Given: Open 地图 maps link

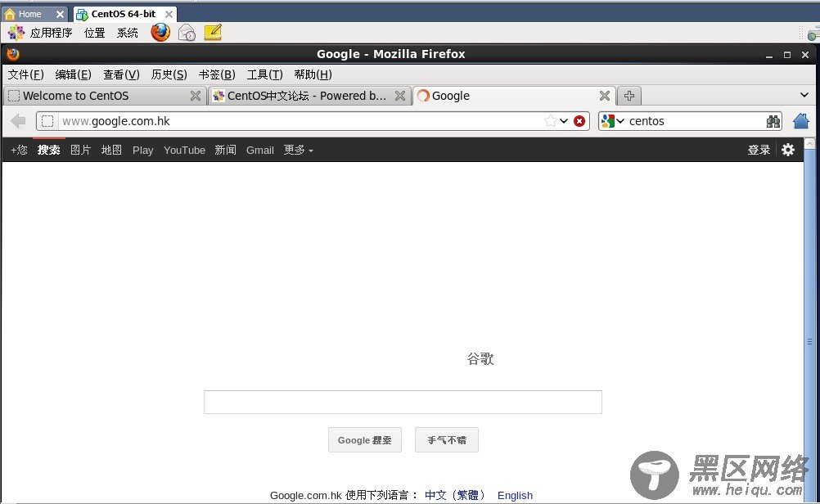Looking at the screenshot, I should click(111, 150).
